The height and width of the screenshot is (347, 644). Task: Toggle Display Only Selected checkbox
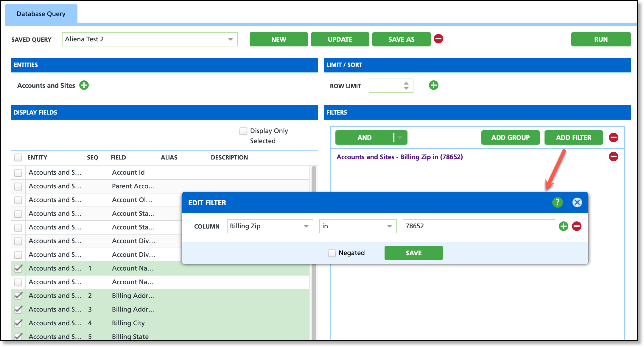coord(243,131)
